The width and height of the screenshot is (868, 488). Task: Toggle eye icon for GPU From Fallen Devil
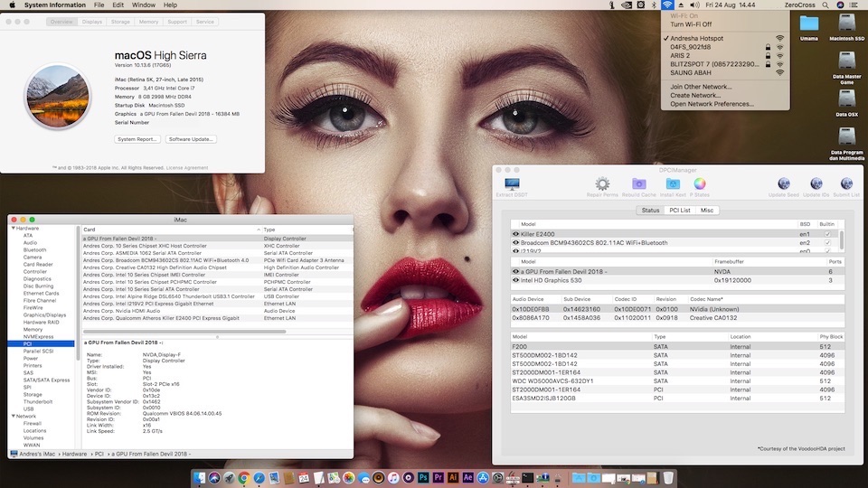[x=516, y=272]
